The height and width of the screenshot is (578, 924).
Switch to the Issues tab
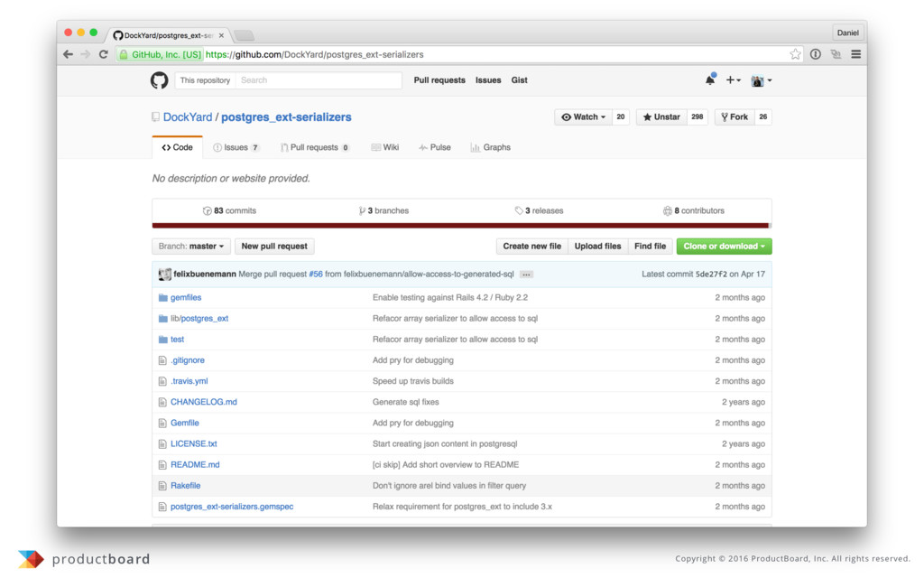tap(236, 147)
